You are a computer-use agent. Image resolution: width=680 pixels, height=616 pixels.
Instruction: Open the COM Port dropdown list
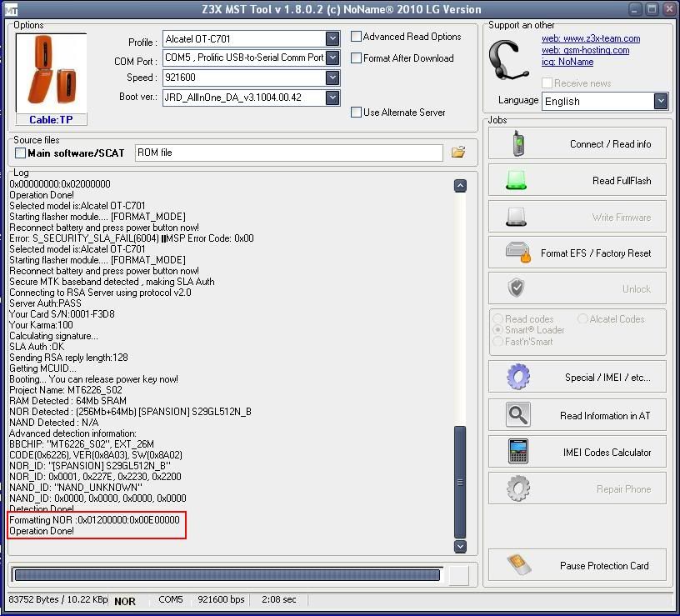[x=332, y=58]
